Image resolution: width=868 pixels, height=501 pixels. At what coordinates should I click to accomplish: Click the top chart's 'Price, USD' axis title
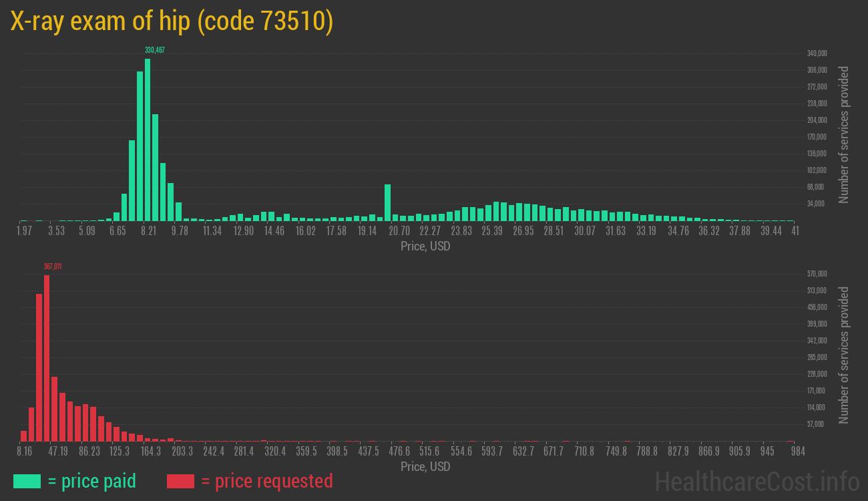pyautogui.click(x=425, y=246)
